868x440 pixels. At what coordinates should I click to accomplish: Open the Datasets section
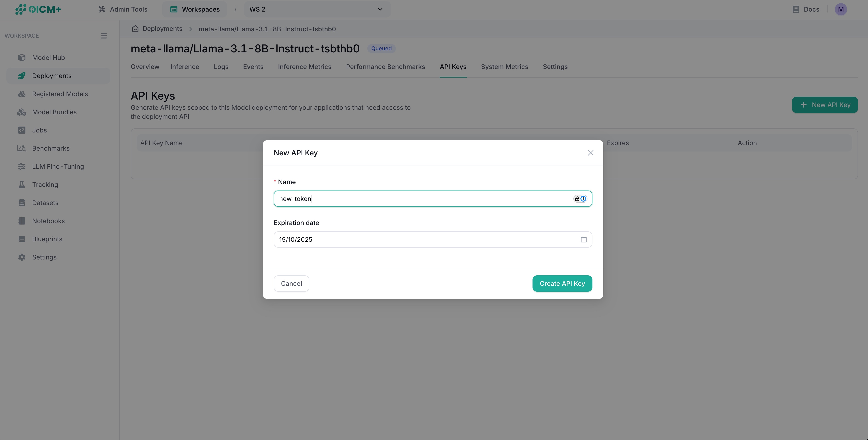coord(45,203)
